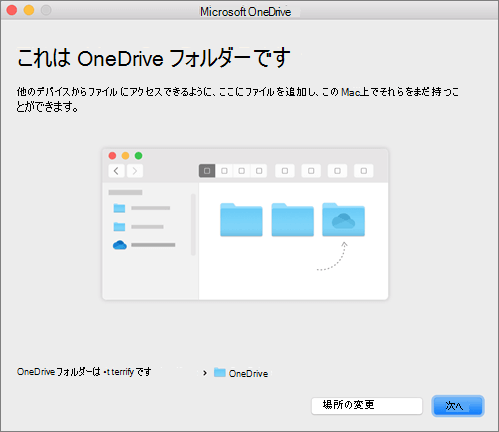
Task: Click the OneDrive folder icon in the path
Action: click(220, 372)
